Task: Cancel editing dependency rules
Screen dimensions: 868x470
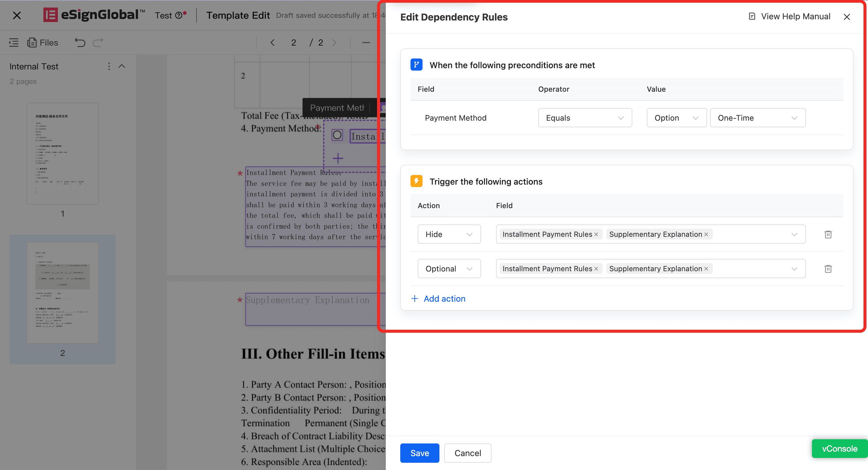Action: [x=468, y=453]
